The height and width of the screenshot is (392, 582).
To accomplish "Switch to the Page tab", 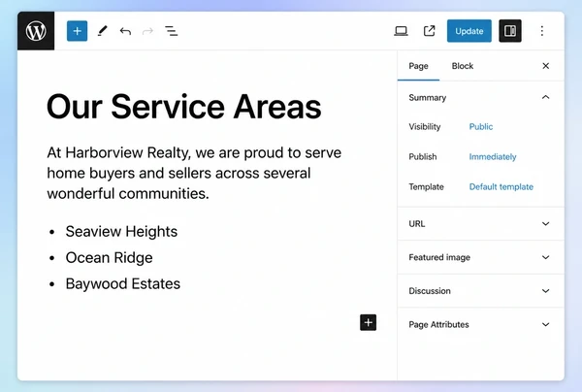I will click(418, 66).
